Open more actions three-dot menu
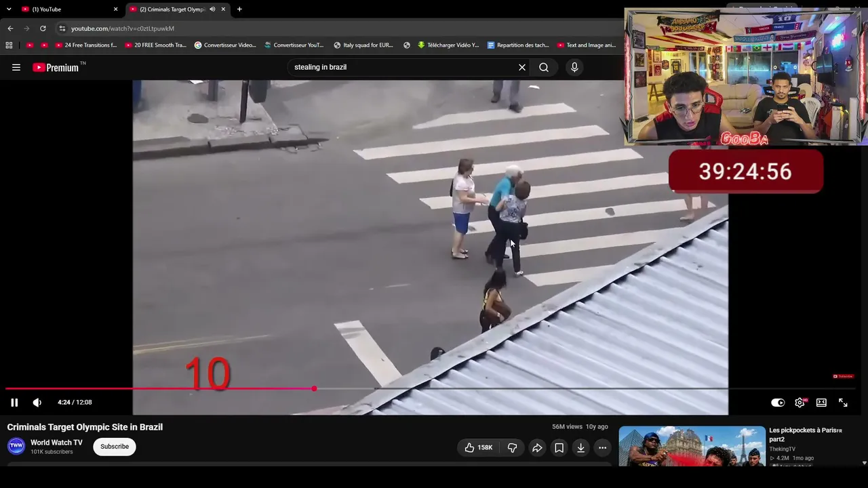868x488 pixels. point(602,447)
